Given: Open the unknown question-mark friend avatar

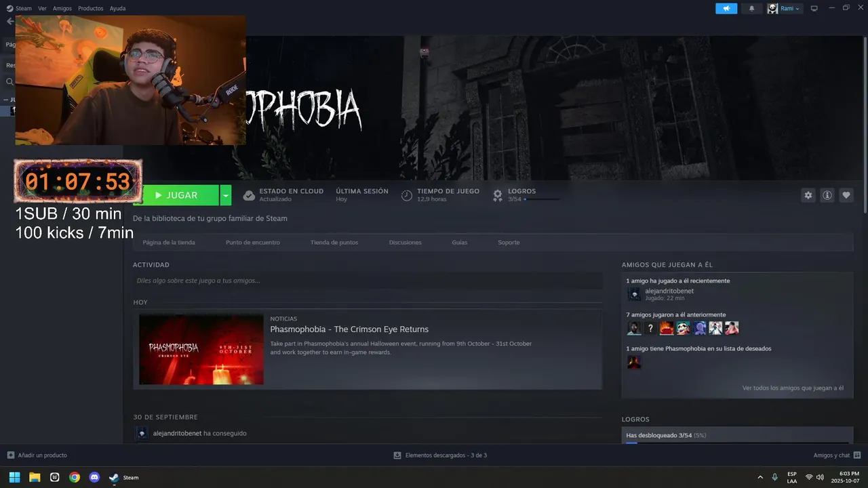Looking at the screenshot, I should (650, 328).
